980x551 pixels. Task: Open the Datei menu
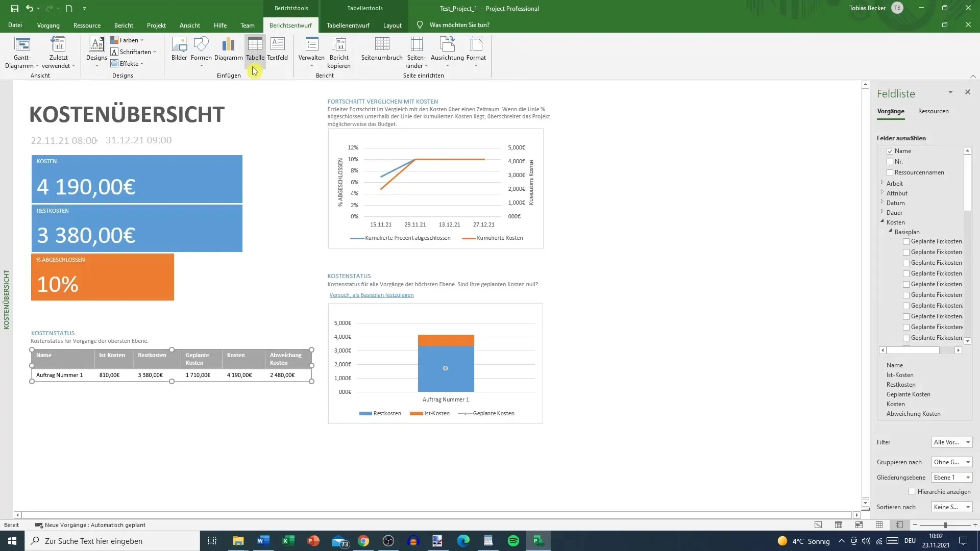tap(15, 25)
